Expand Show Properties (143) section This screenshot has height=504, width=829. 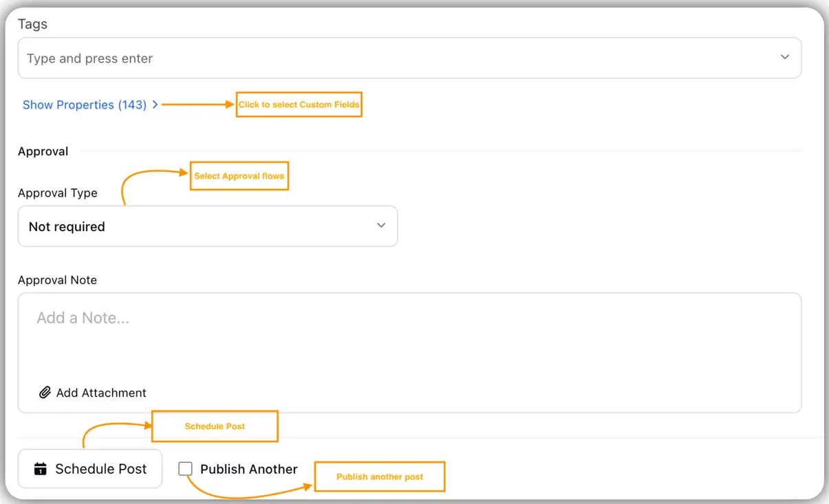[x=84, y=105]
